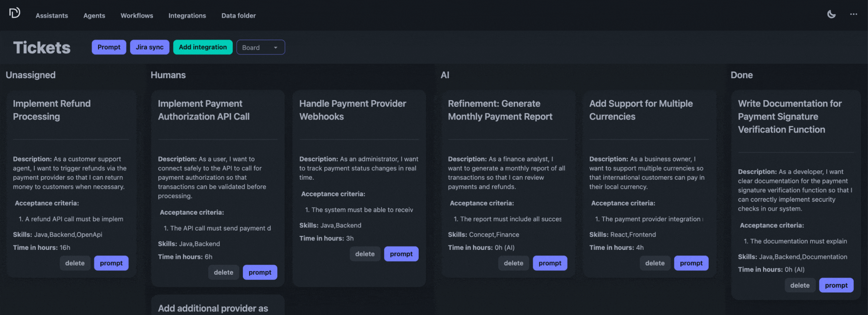The image size is (868, 315).
Task: Toggle dark mode moon icon
Action: coord(831,15)
